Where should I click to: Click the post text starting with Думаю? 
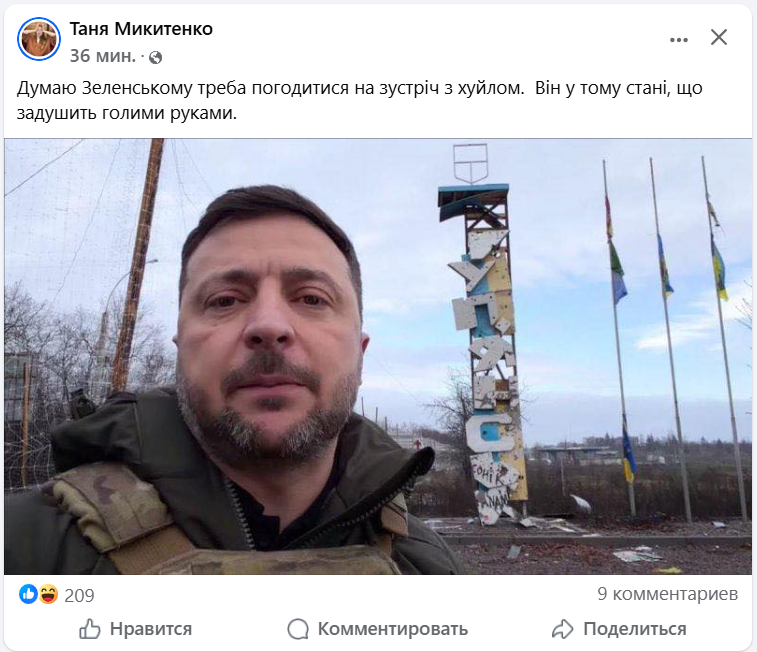[x=360, y=100]
